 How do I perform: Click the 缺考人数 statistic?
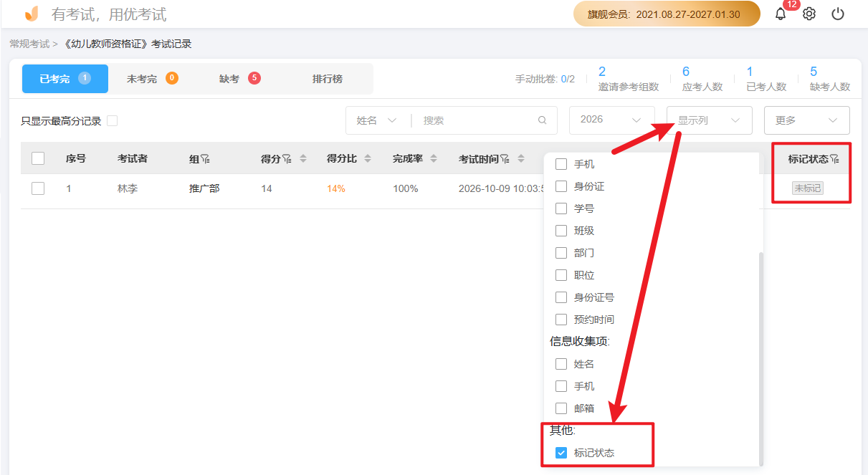pyautogui.click(x=830, y=79)
